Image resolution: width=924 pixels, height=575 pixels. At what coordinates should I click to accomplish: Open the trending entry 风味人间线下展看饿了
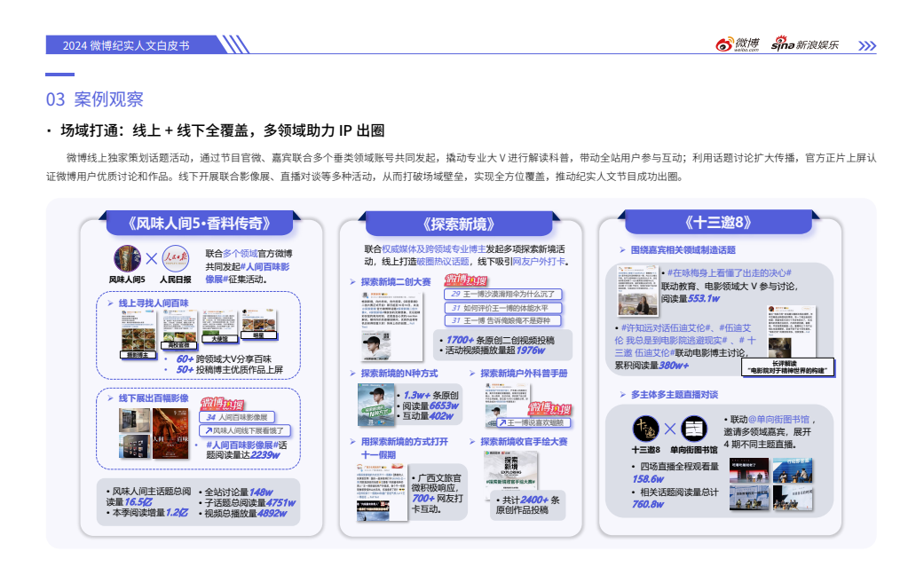[245, 430]
